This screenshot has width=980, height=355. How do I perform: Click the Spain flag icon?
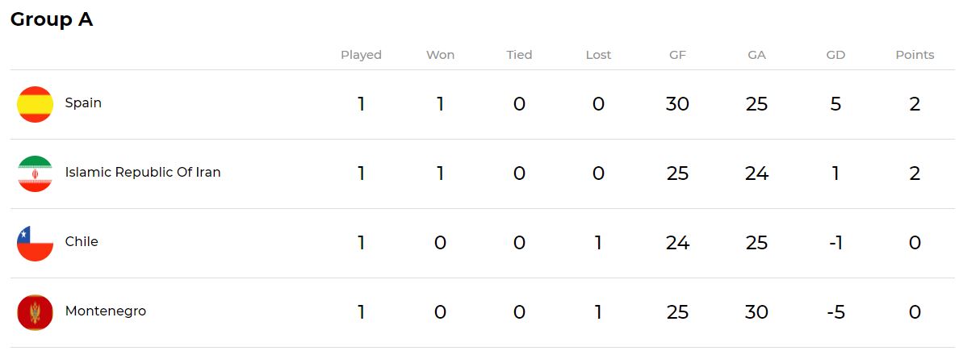pos(35,104)
